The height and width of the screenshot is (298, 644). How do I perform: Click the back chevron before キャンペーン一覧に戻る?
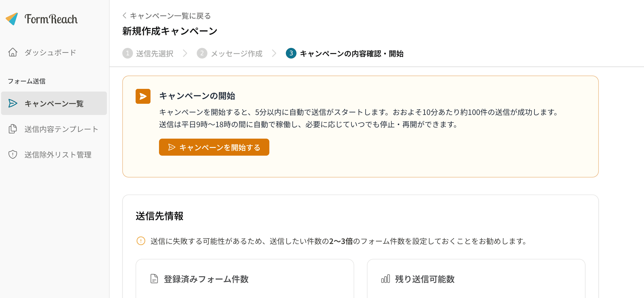124,15
